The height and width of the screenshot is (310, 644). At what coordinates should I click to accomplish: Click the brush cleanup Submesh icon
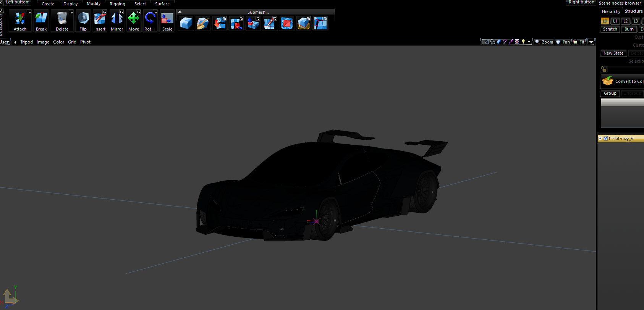coord(203,23)
